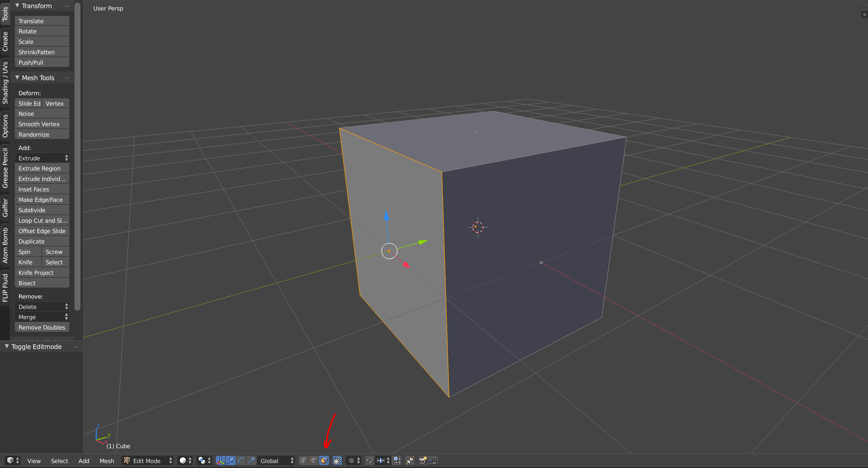Click OpenGL render camera icon
The height and width of the screenshot is (468, 868).
(423, 460)
